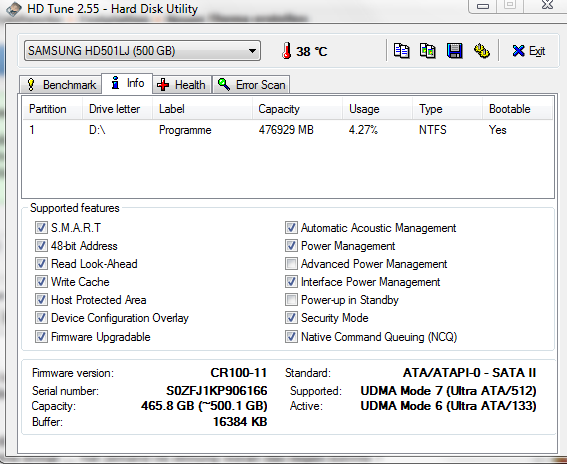Click the serial number S0ZFJ1KP906166
Screen dimensions: 567x464
click(217, 391)
